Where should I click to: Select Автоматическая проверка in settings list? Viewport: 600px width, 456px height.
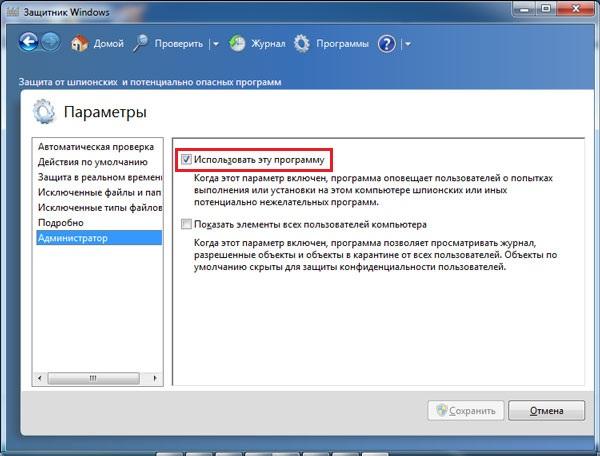(99, 147)
